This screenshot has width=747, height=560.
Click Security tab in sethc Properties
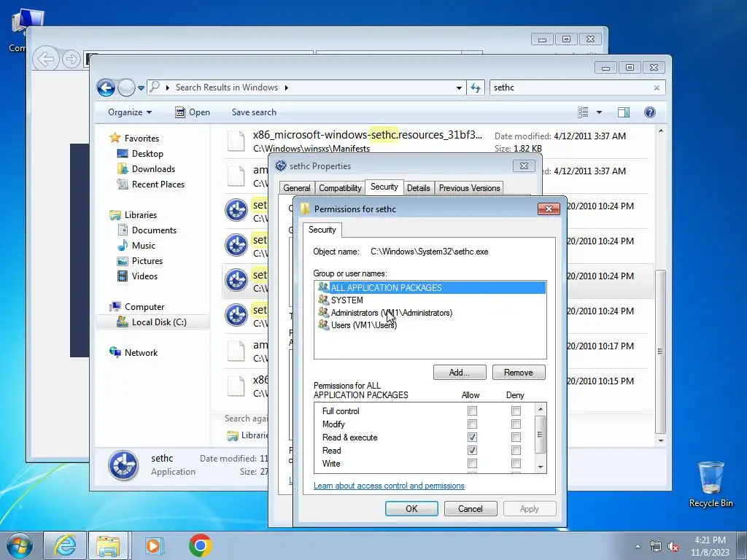(384, 187)
